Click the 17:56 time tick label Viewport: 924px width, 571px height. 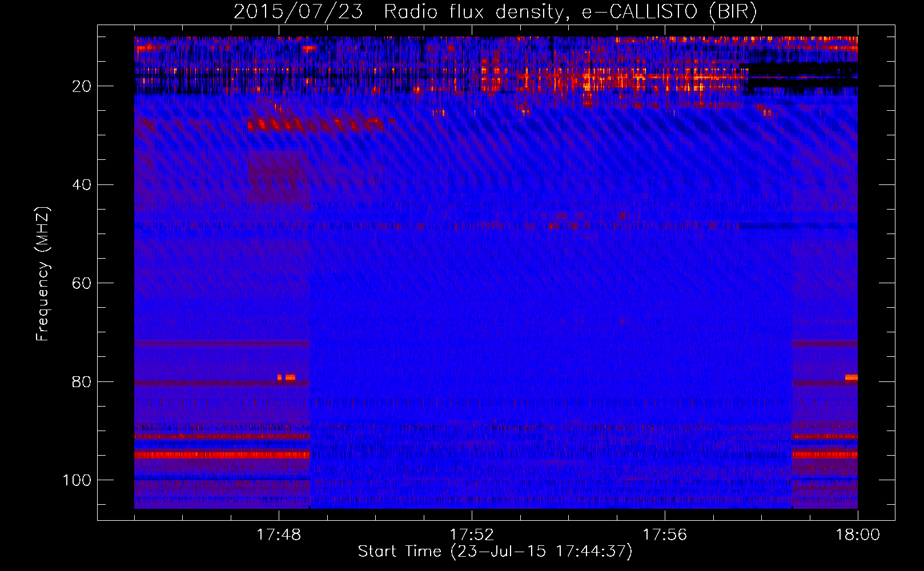pos(665,535)
